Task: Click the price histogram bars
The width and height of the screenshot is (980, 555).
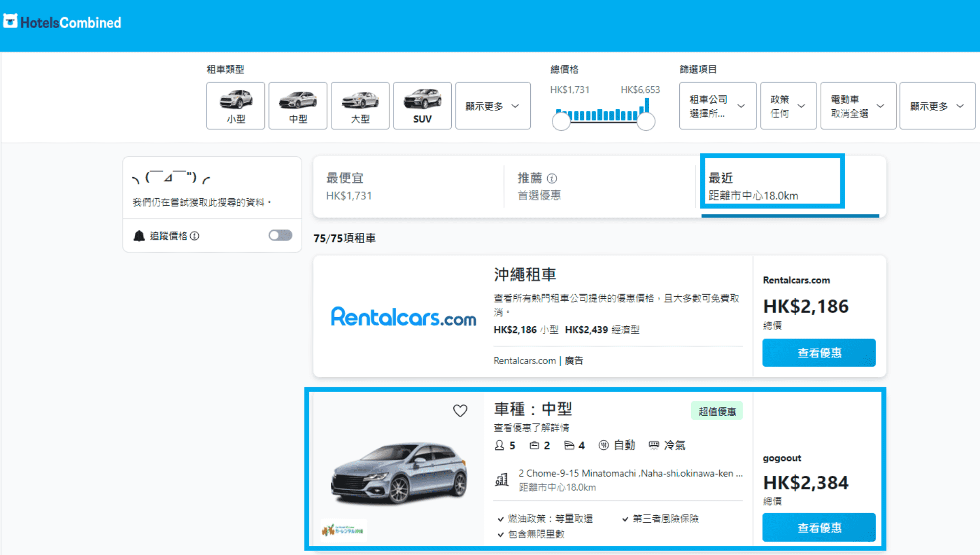Action: tap(603, 110)
